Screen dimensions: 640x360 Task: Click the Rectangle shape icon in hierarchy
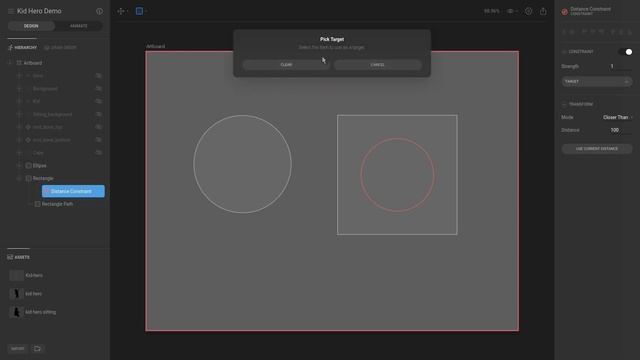29,178
